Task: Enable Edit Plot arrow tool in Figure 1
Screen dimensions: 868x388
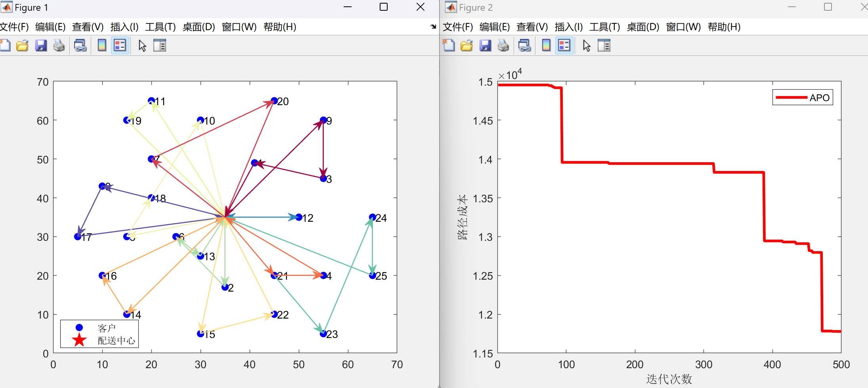Action: (142, 46)
